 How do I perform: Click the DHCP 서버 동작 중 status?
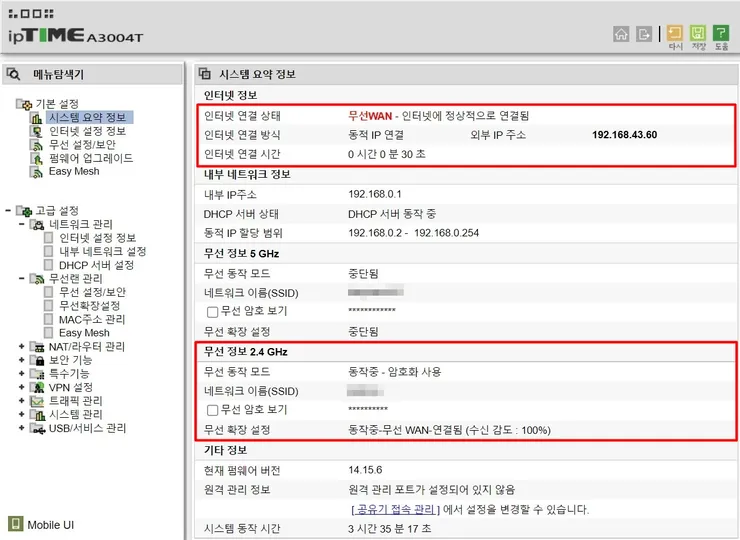click(x=392, y=214)
